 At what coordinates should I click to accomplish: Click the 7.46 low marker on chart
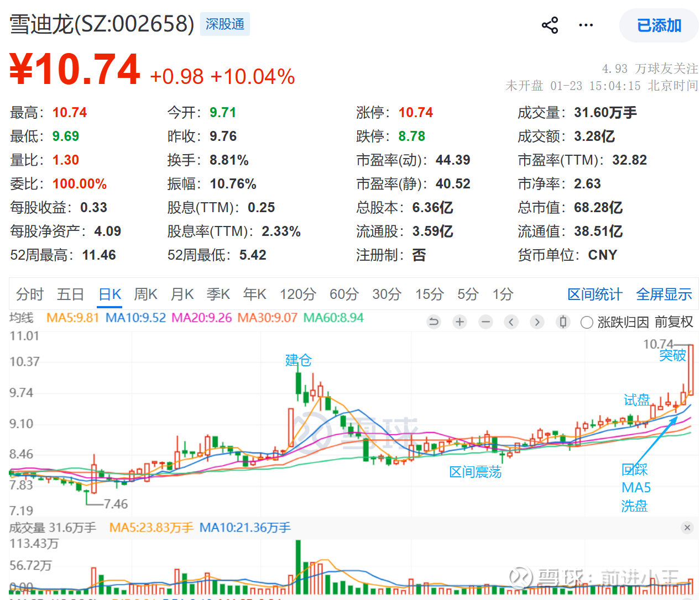pyautogui.click(x=116, y=504)
